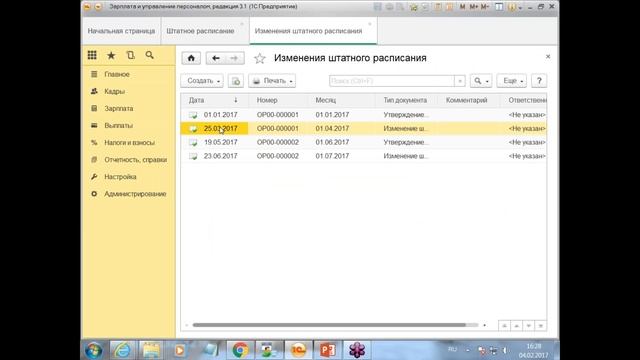Click the search input field
The height and width of the screenshot is (360, 640).
(392, 81)
